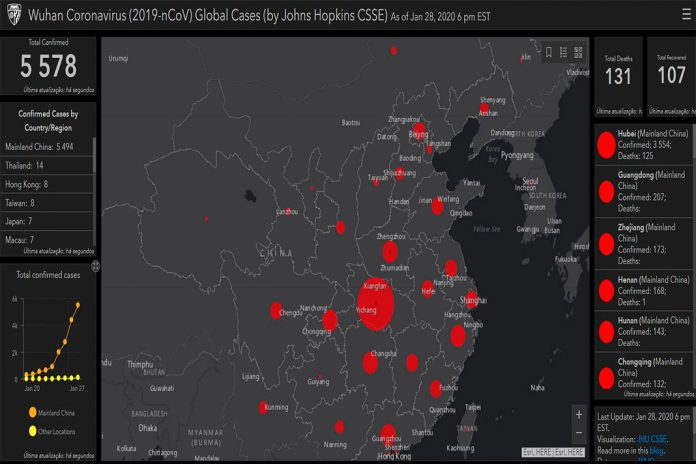
Task: Expand the Total confirmed cases chart
Action: coord(95,266)
